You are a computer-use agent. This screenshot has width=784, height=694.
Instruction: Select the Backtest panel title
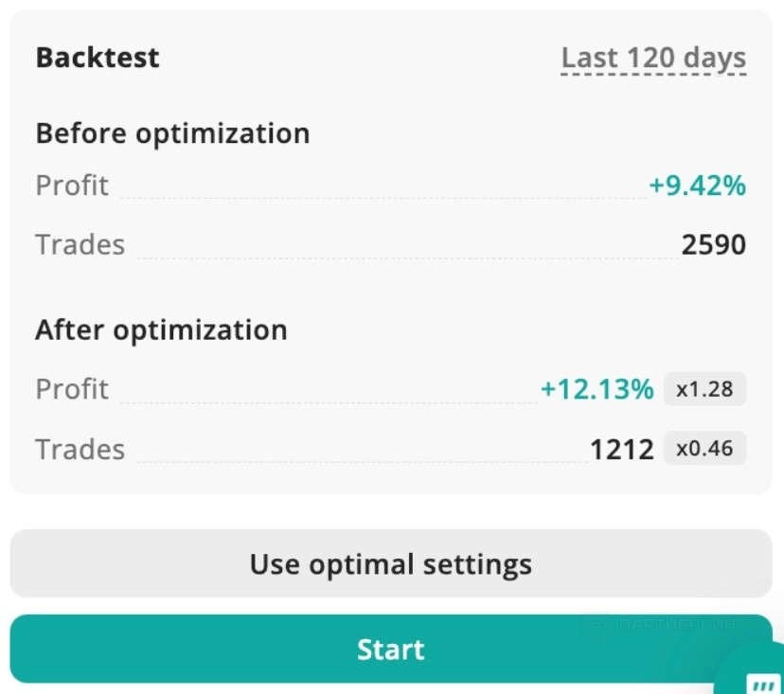[x=98, y=58]
